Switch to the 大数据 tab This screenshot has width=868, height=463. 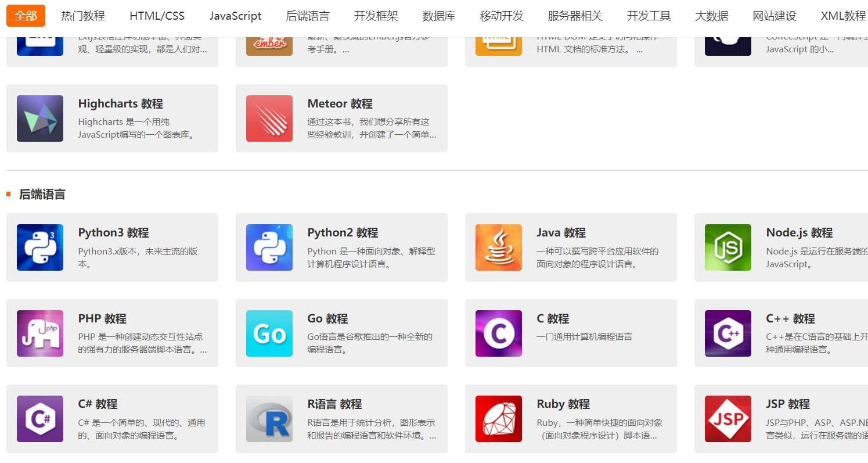(712, 16)
